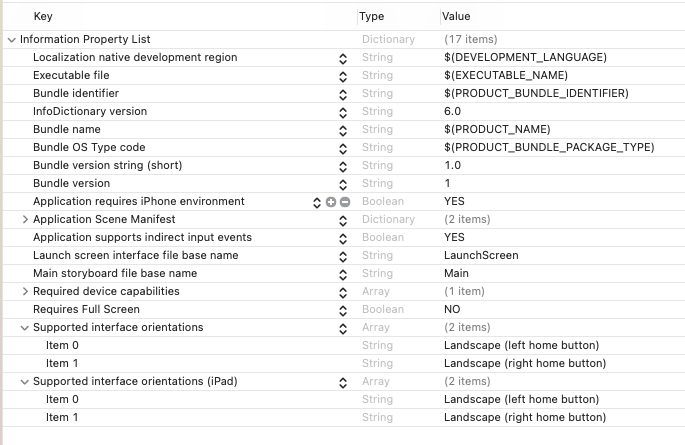Click the Value column header
This screenshot has width=685, height=445.
pos(456,16)
